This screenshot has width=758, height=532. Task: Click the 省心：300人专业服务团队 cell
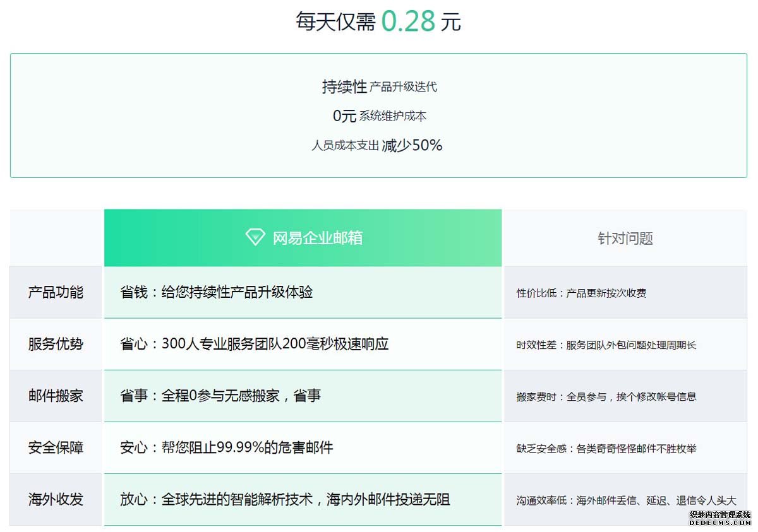(303, 344)
